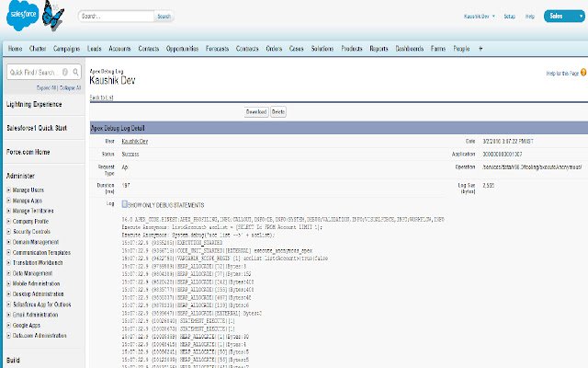The width and height of the screenshot is (588, 368).
Task: Open the Products tab
Action: tap(352, 49)
